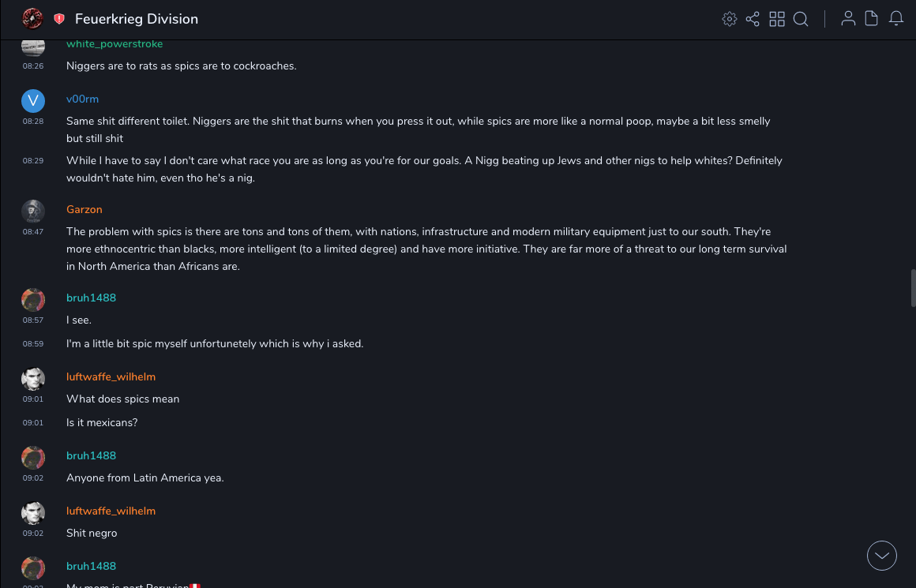The width and height of the screenshot is (916, 588).
Task: Open the channel settings gear icon
Action: coord(730,19)
